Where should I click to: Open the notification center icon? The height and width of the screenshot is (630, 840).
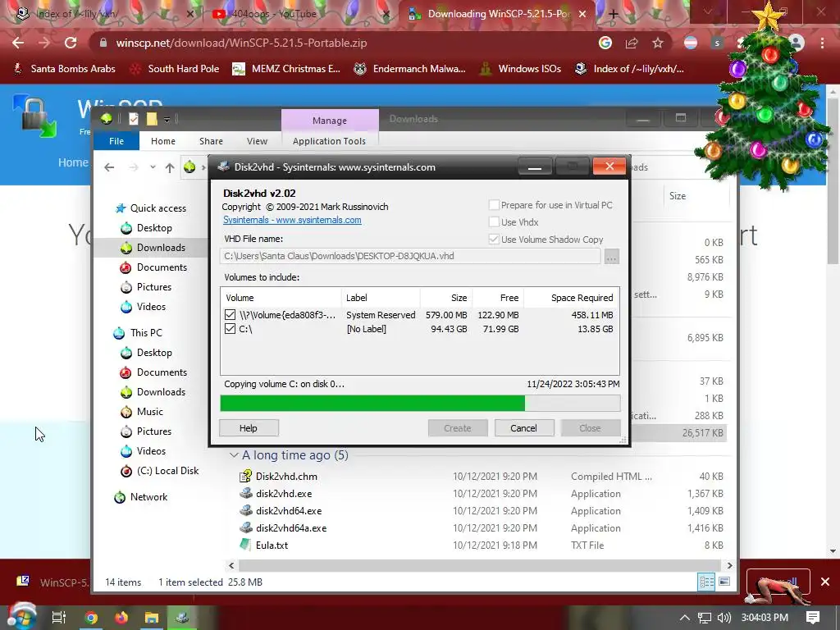[813, 618]
